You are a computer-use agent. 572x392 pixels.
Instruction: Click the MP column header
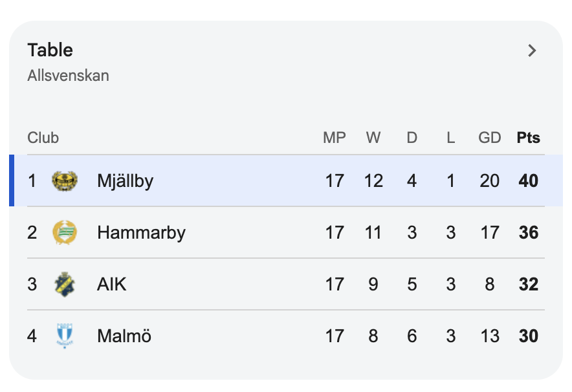[334, 138]
